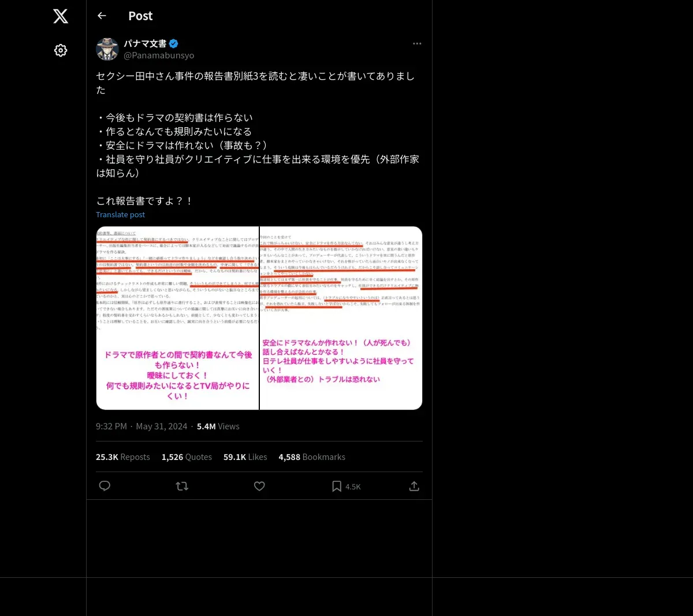Image resolution: width=693 pixels, height=616 pixels.
Task: Open the 59.1K Likes list
Action: [245, 457]
